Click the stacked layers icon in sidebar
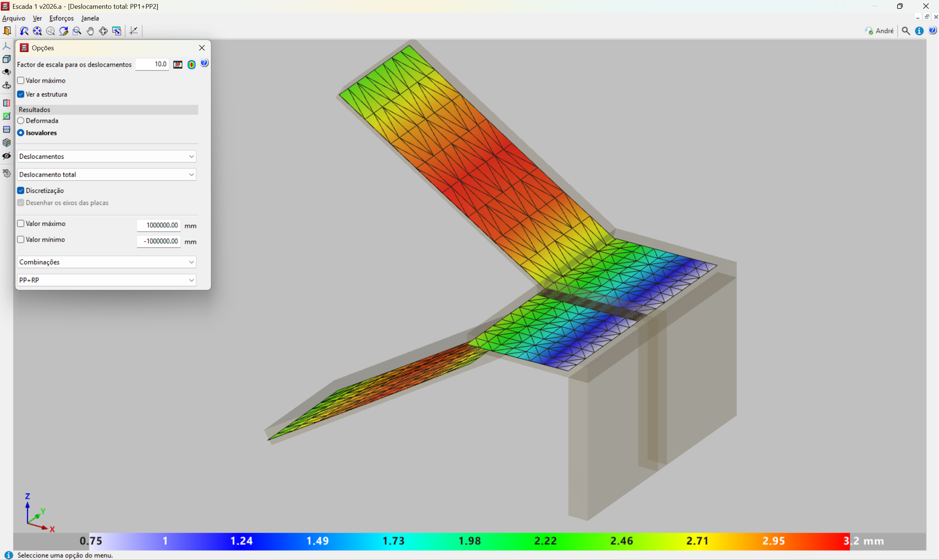This screenshot has width=939, height=560. pos(6,143)
